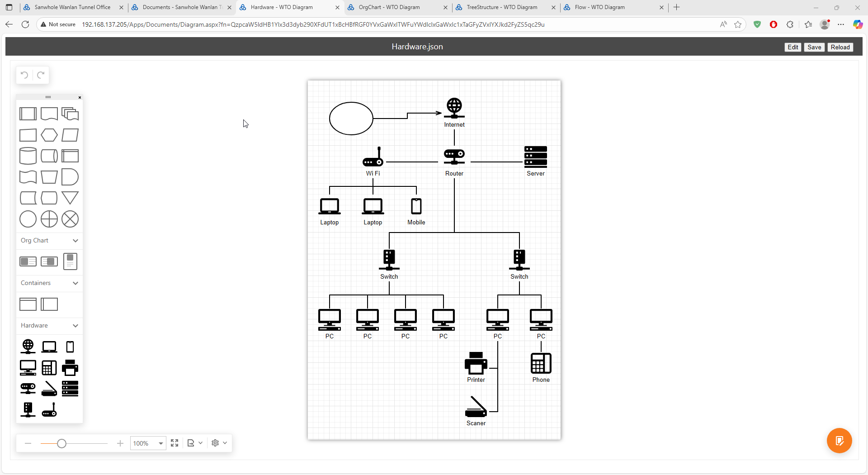868x475 pixels.
Task: Click the Save button
Action: (814, 47)
